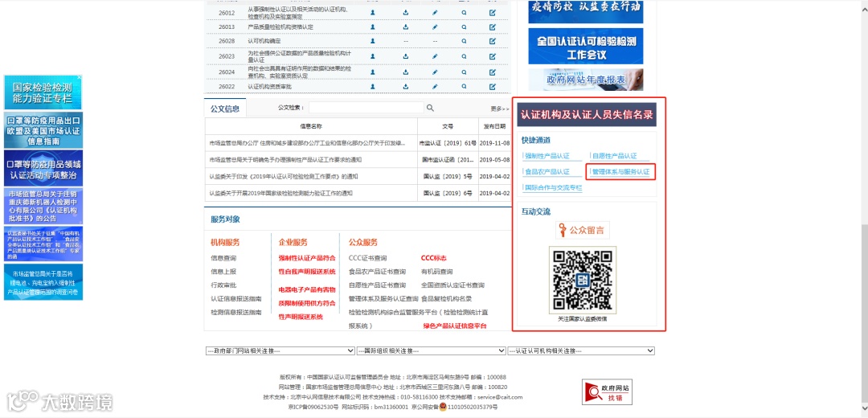Viewport: 868px width, 418px height.
Task: Open 有机码查询 link
Action: pos(436,272)
